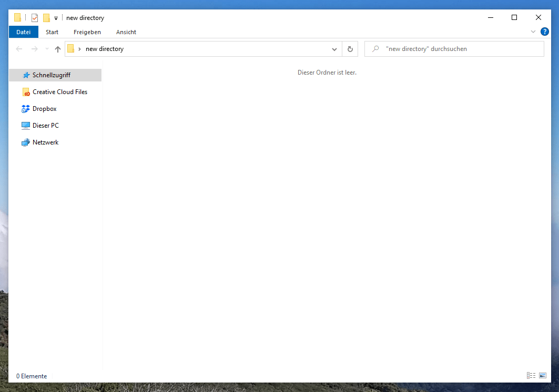
Task: Expand the ribbon with the chevron arrow
Action: point(533,32)
